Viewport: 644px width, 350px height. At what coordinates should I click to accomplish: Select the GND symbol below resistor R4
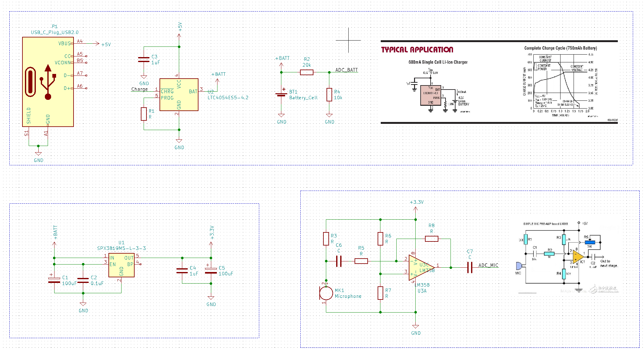329,119
